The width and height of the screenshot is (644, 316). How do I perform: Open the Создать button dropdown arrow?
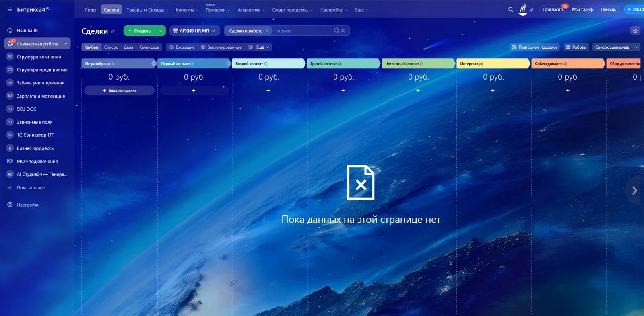(x=160, y=31)
